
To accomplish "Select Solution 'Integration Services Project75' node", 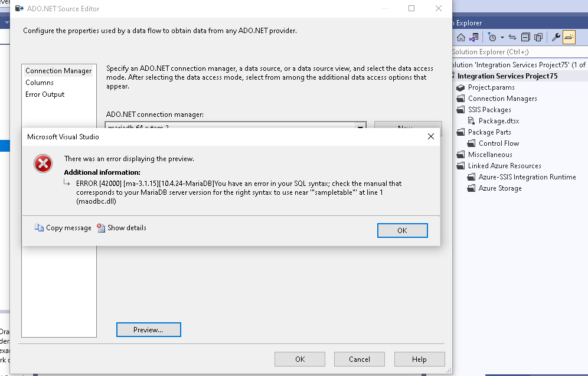I will (x=520, y=65).
